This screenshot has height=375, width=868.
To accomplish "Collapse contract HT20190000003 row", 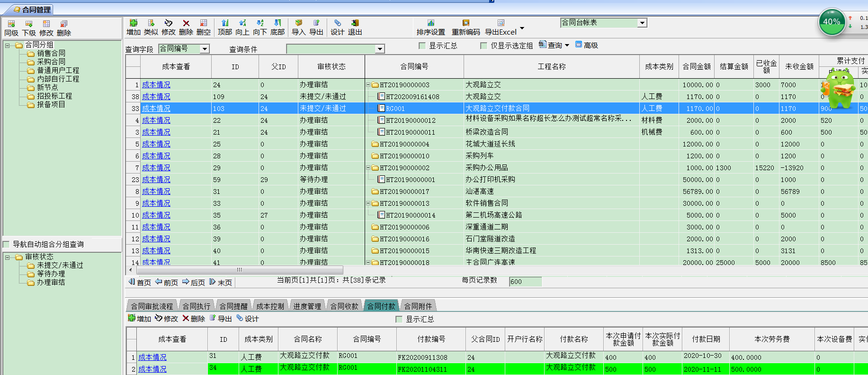I will [x=368, y=85].
